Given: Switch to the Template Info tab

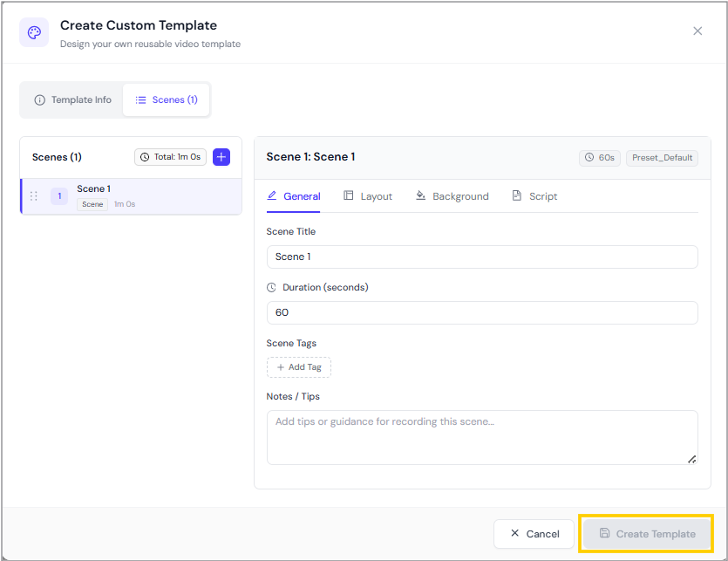Looking at the screenshot, I should (x=72, y=100).
